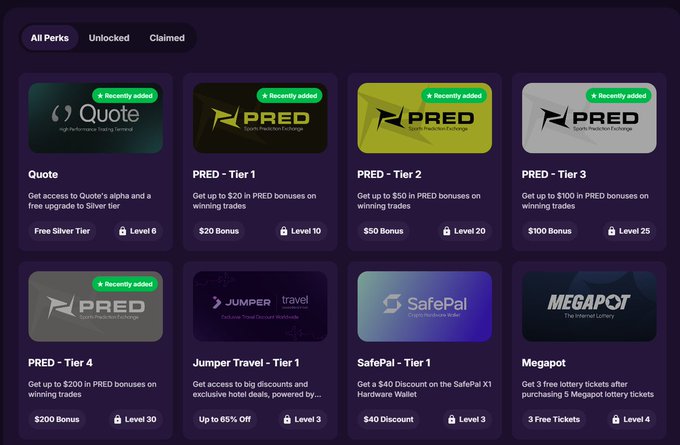This screenshot has width=680, height=445.
Task: Click the lock icon on SafePal card
Action: [452, 419]
